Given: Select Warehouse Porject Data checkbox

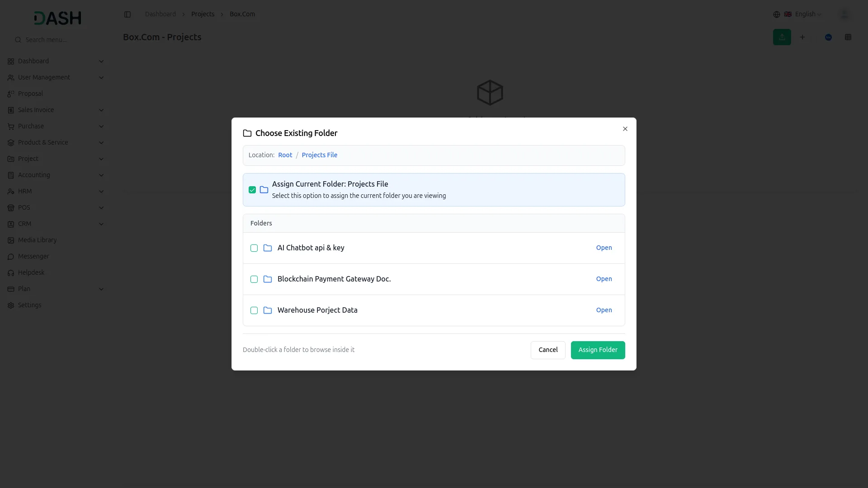Looking at the screenshot, I should (254, 310).
